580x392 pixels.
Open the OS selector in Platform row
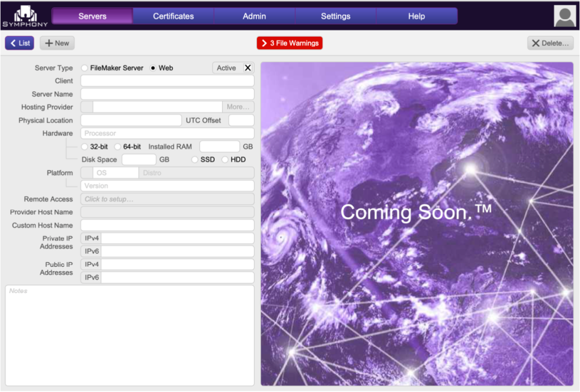pos(115,172)
